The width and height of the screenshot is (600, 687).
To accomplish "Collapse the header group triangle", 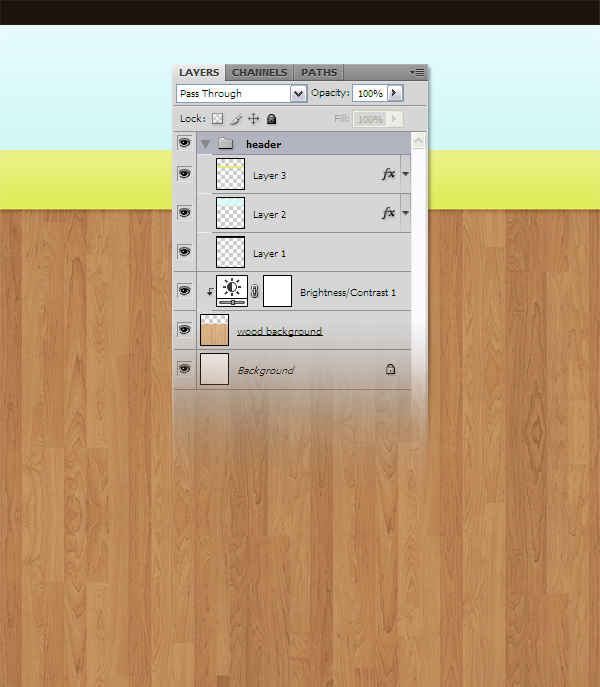I will [206, 144].
